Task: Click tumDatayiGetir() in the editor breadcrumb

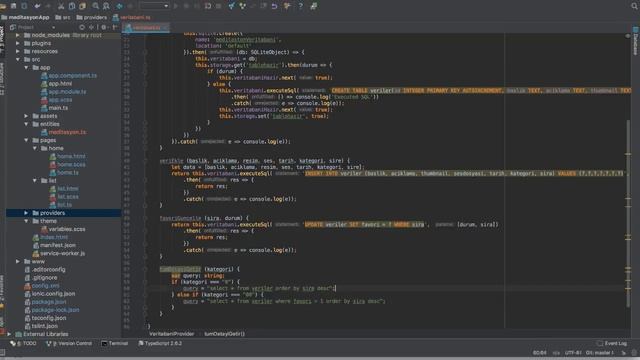Action: pyautogui.click(x=224, y=334)
